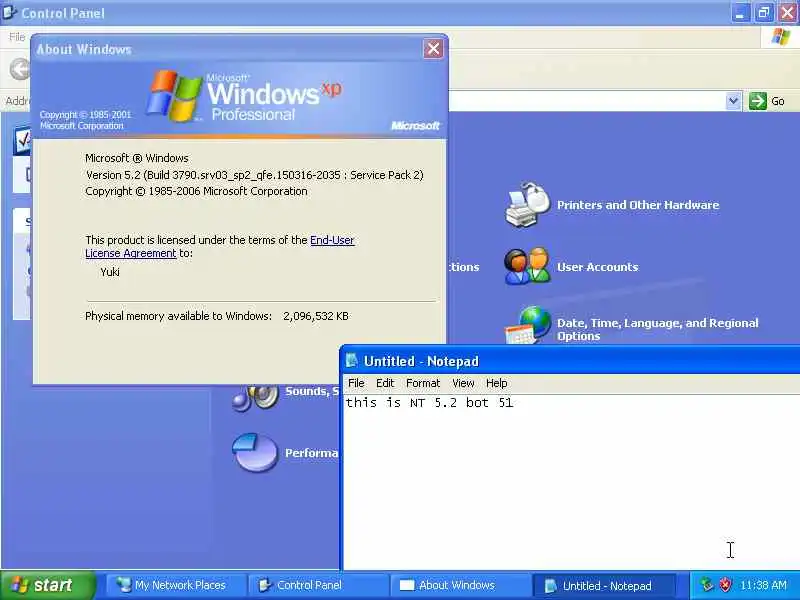Restore the Control Panel window
Image resolution: width=800 pixels, height=600 pixels.
[x=764, y=13]
